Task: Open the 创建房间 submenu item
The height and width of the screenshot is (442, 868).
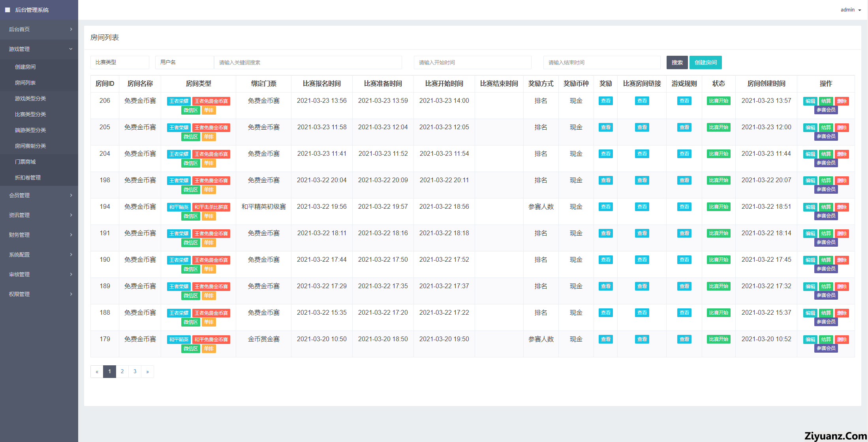Action: (25, 67)
